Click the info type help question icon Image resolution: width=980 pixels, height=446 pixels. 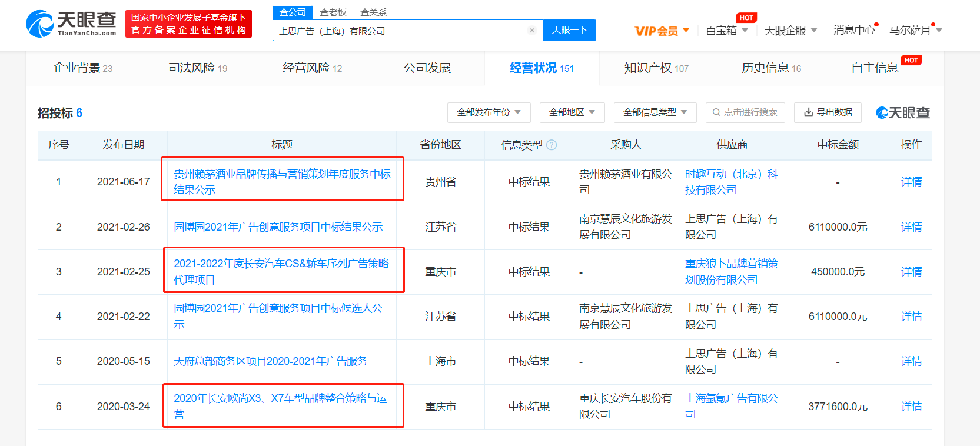(552, 145)
